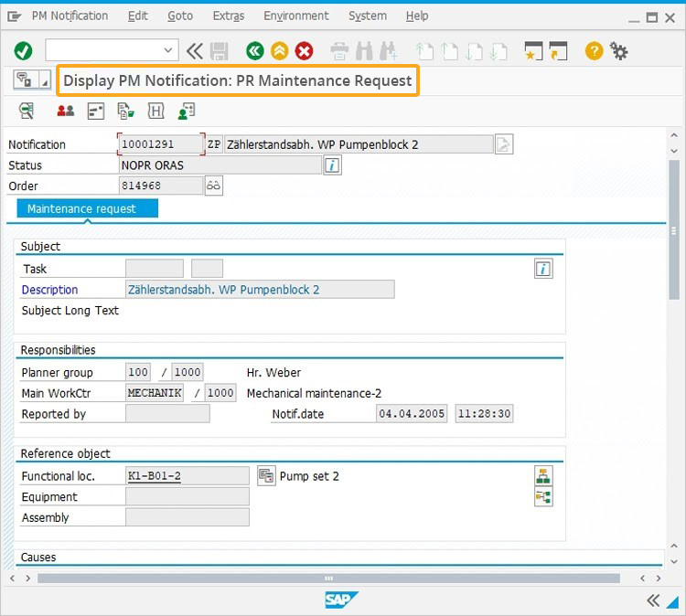Click the Find Next binoculars icon
The height and width of the screenshot is (616, 686).
point(389,51)
